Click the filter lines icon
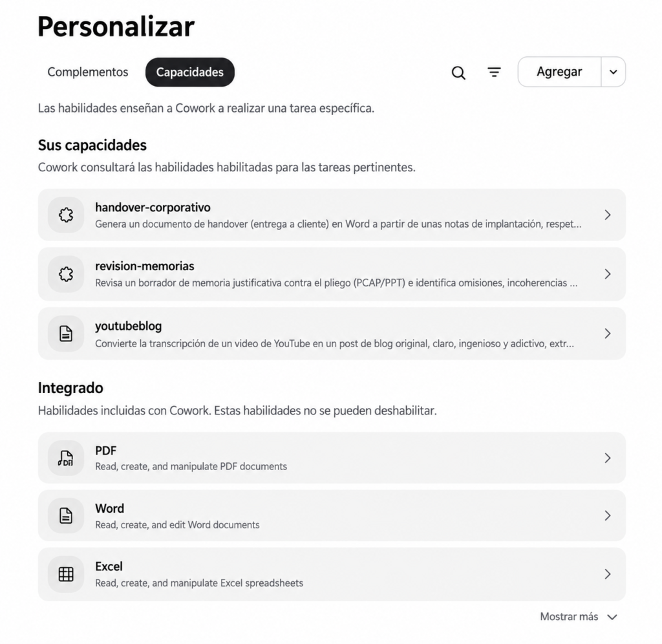Image resolution: width=662 pixels, height=644 pixels. coord(494,72)
